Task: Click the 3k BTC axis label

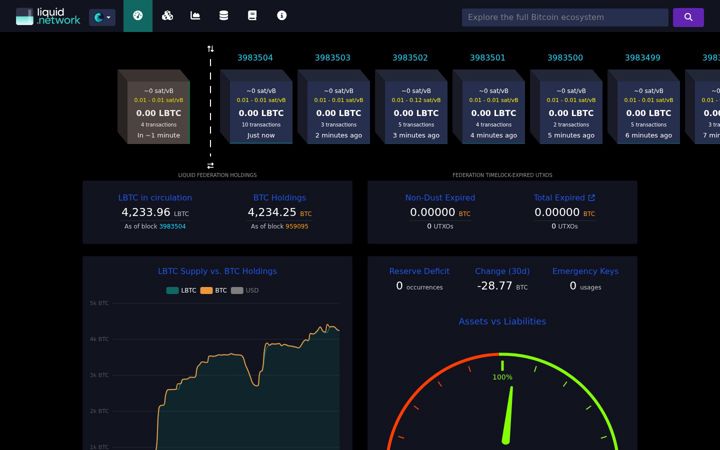Action: pyautogui.click(x=99, y=375)
